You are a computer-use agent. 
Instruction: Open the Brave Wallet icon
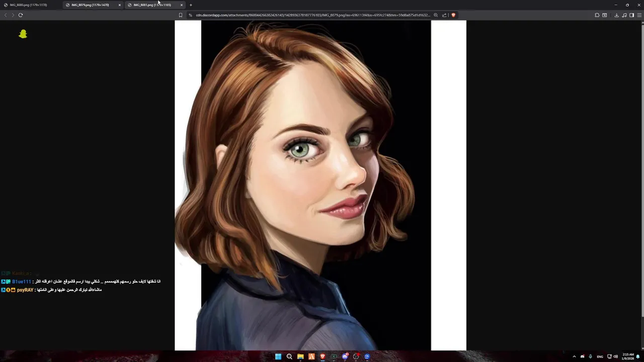604,15
